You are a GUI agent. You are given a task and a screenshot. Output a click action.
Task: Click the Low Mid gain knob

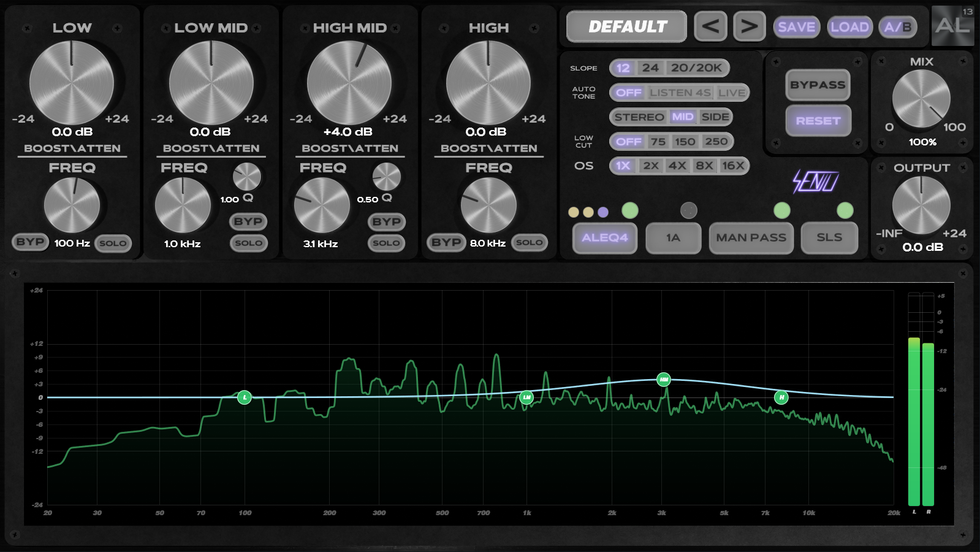point(211,83)
